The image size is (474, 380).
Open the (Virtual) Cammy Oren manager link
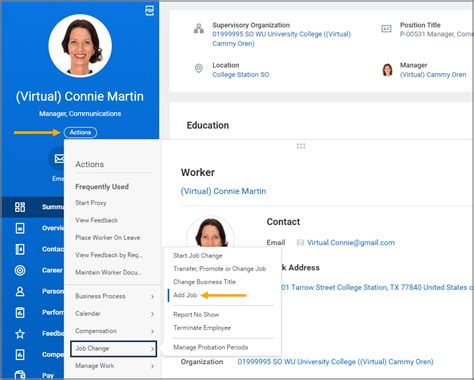[433, 75]
